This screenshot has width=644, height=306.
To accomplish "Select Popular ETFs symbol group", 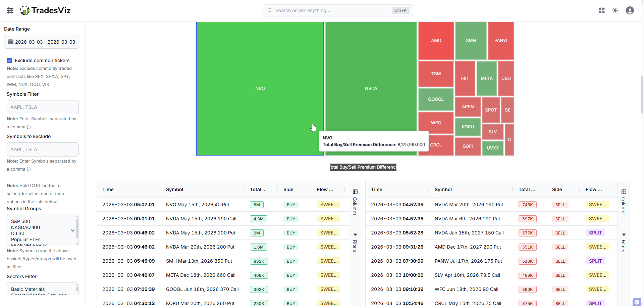I will click(x=26, y=239).
